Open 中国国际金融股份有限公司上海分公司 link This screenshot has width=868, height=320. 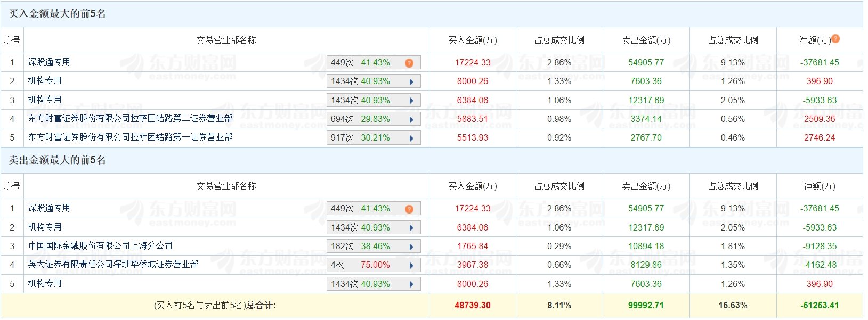[x=101, y=246]
